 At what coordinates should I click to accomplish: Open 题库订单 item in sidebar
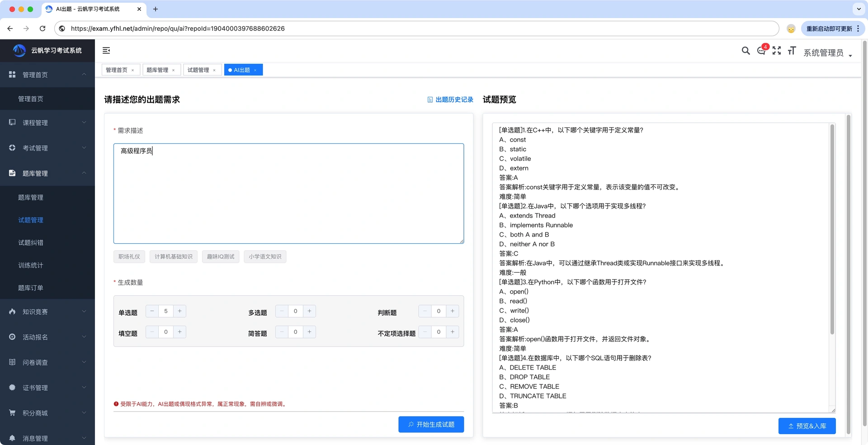pos(47,288)
